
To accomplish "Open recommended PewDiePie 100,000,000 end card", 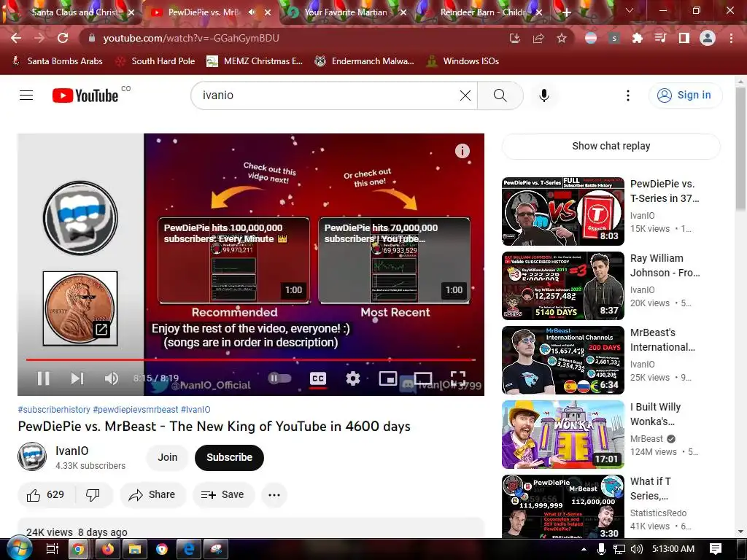I will [x=234, y=260].
